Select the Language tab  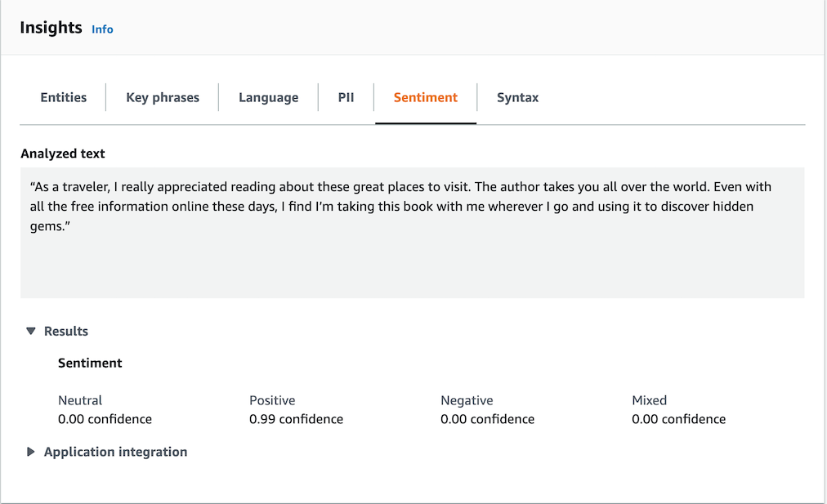(x=268, y=98)
